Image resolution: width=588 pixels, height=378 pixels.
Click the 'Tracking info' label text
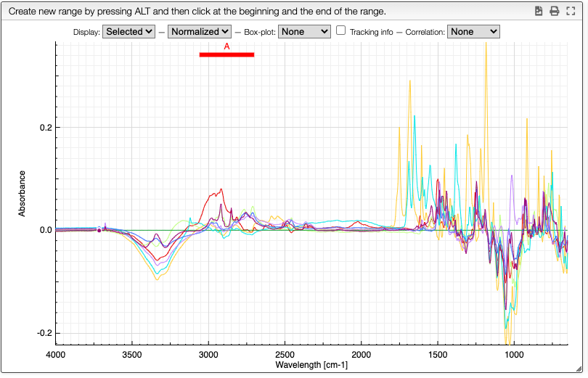[371, 32]
